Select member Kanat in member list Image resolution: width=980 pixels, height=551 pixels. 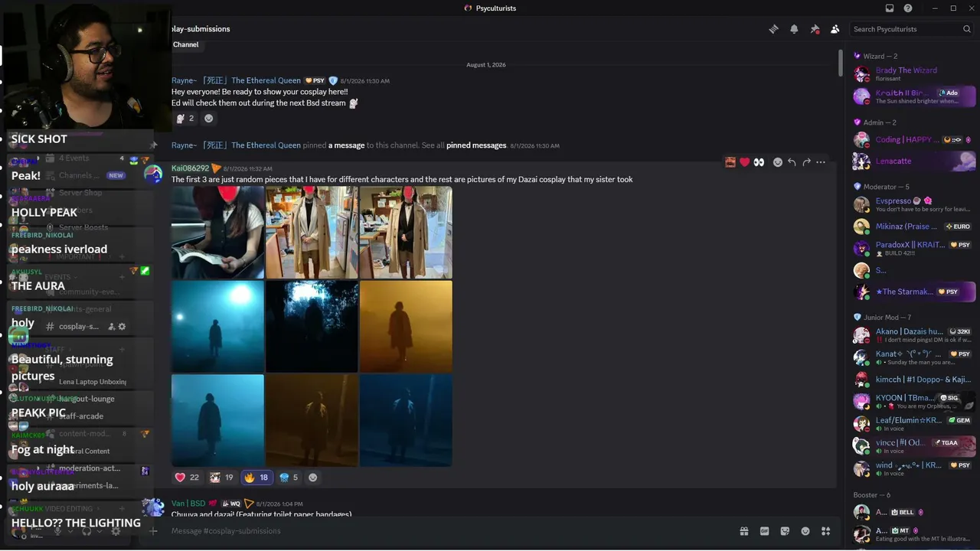914,357
